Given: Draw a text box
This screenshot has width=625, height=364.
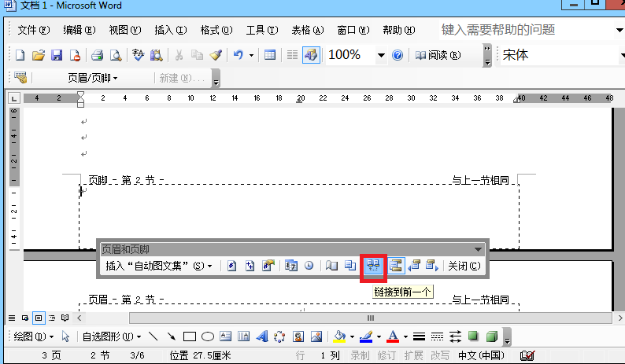Looking at the screenshot, I should tap(226, 336).
